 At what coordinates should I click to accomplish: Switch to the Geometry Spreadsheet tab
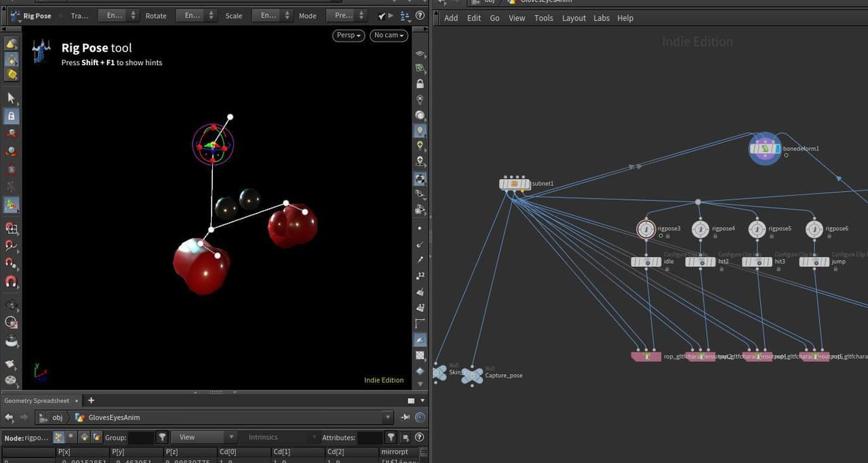click(x=37, y=401)
